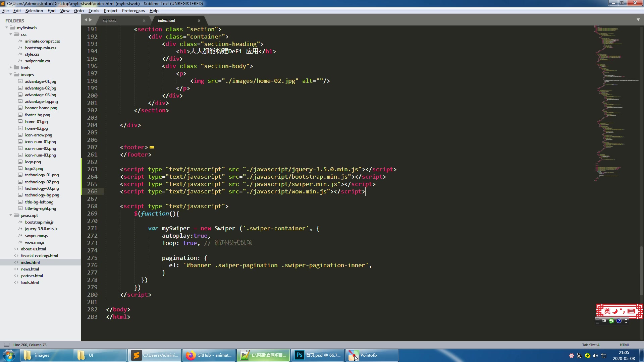
Task: Open the Preferences menu
Action: [x=133, y=11]
